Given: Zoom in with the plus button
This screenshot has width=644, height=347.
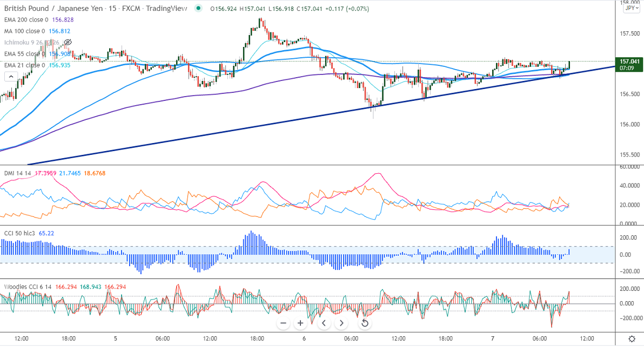Looking at the screenshot, I should (300, 323).
